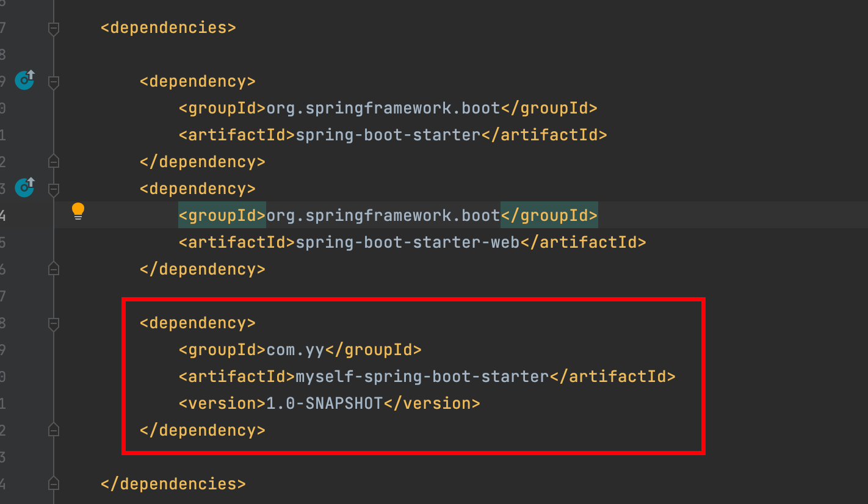Click the opening <version> tag
This screenshot has width=868, height=504.
(222, 403)
